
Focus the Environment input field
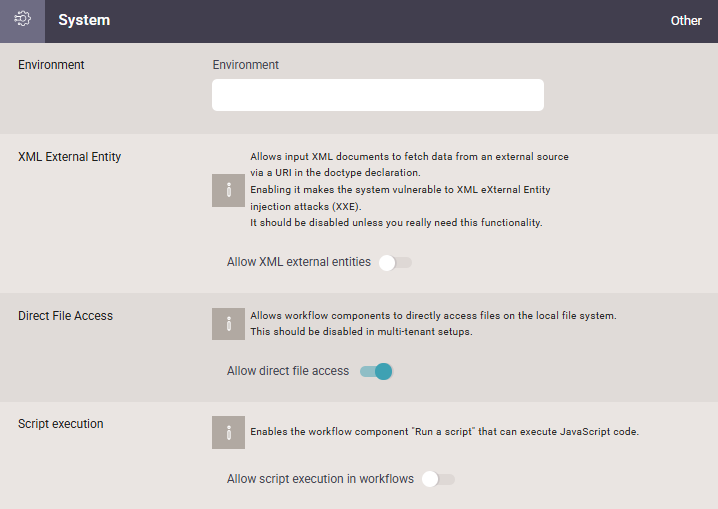pyautogui.click(x=378, y=95)
